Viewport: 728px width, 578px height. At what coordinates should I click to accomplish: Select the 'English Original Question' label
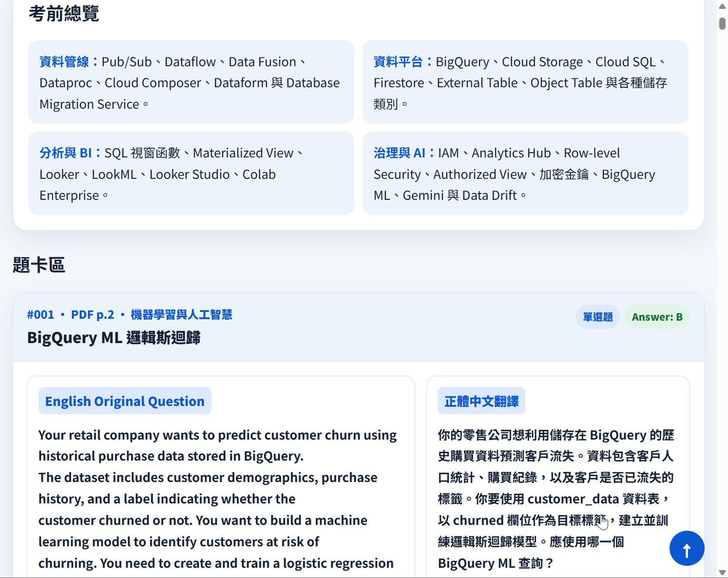[125, 401]
